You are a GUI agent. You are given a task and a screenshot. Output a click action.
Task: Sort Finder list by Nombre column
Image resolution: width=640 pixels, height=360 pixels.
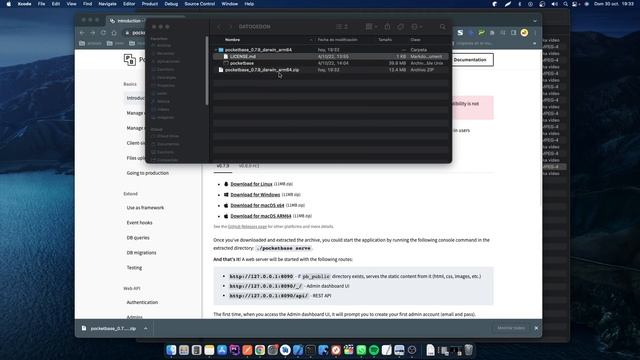coord(233,40)
